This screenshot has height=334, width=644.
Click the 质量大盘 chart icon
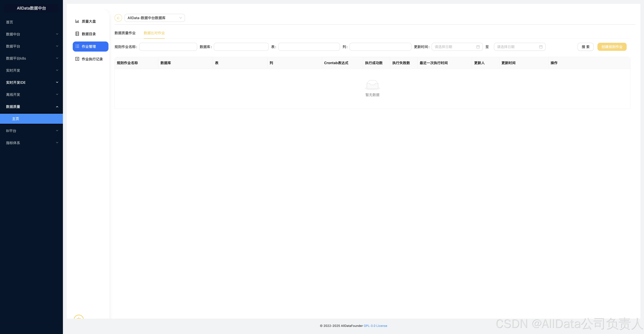pos(77,21)
